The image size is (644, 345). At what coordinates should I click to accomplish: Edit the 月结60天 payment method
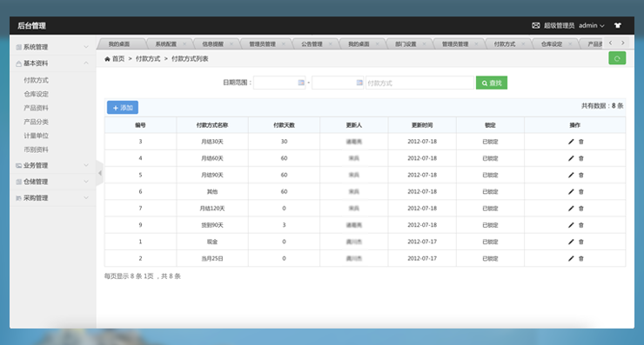click(571, 158)
